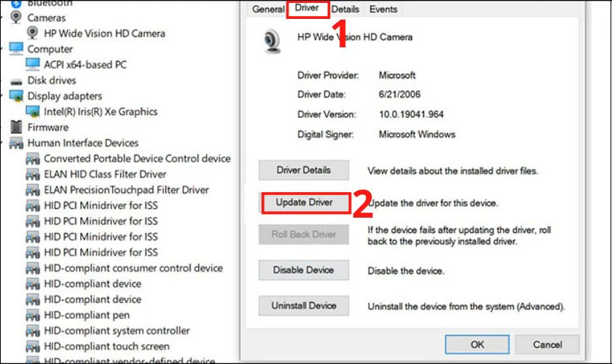This screenshot has height=364, width=612.
Task: Click the Computer category monitor icon
Action: tap(16, 49)
